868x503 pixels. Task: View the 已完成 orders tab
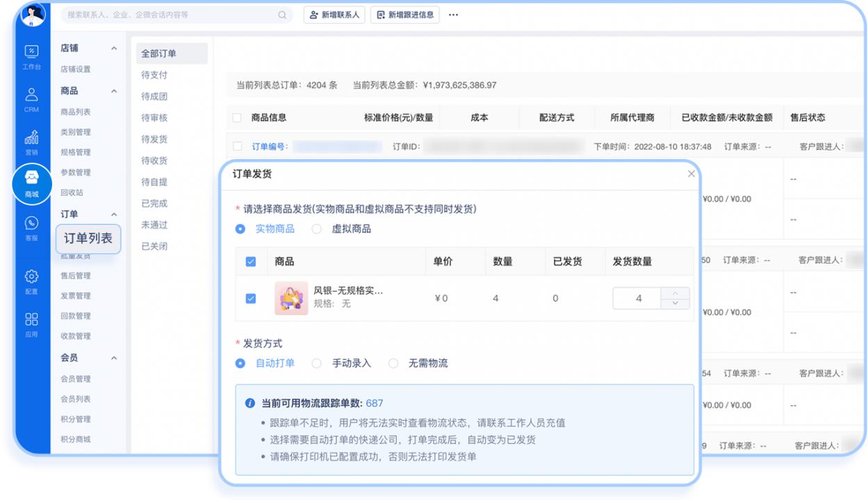[x=154, y=204]
